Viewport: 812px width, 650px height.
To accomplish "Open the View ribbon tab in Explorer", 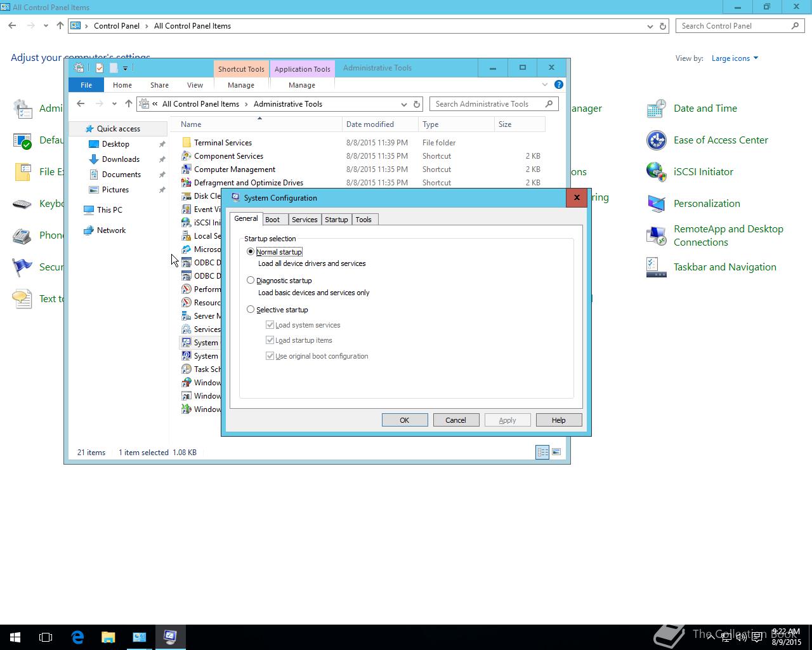I will click(x=195, y=85).
